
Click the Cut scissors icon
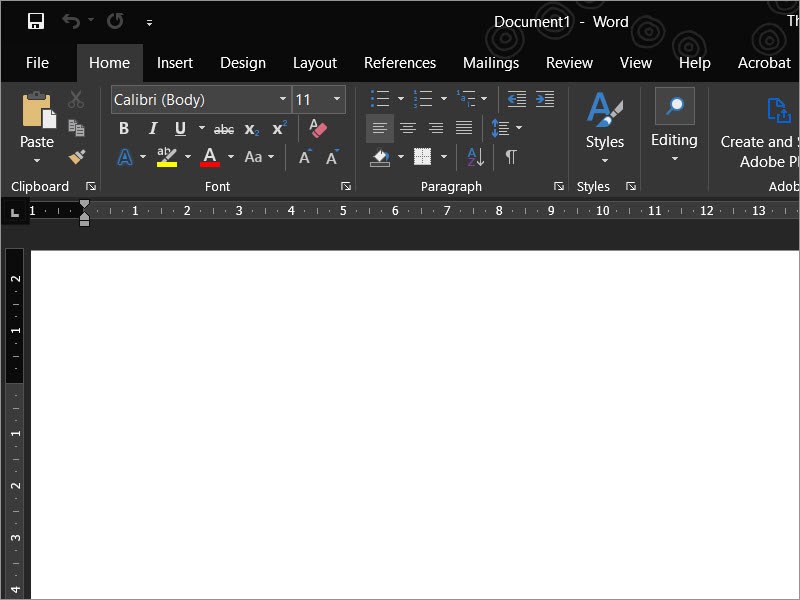76,99
